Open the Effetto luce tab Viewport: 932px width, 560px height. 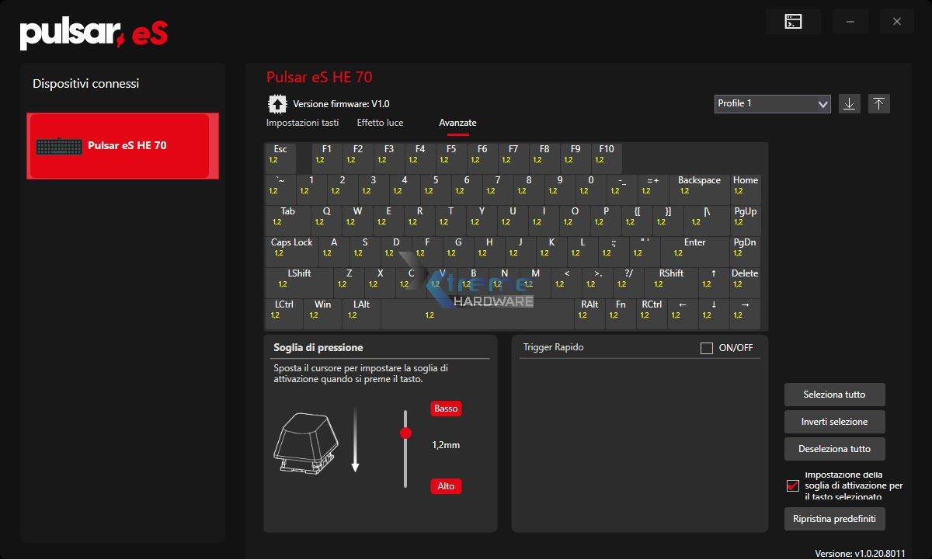click(380, 122)
